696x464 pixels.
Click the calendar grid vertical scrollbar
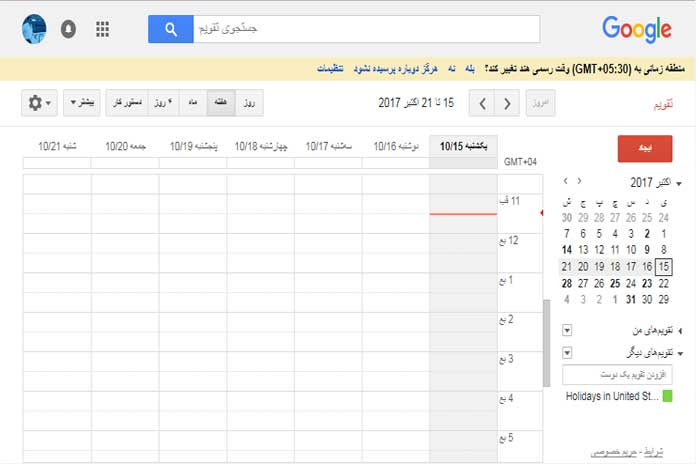[x=546, y=343]
